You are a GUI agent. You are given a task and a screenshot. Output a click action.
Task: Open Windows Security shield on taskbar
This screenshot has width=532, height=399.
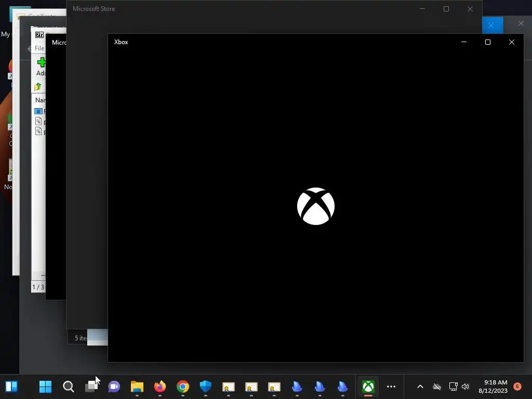[x=206, y=387]
